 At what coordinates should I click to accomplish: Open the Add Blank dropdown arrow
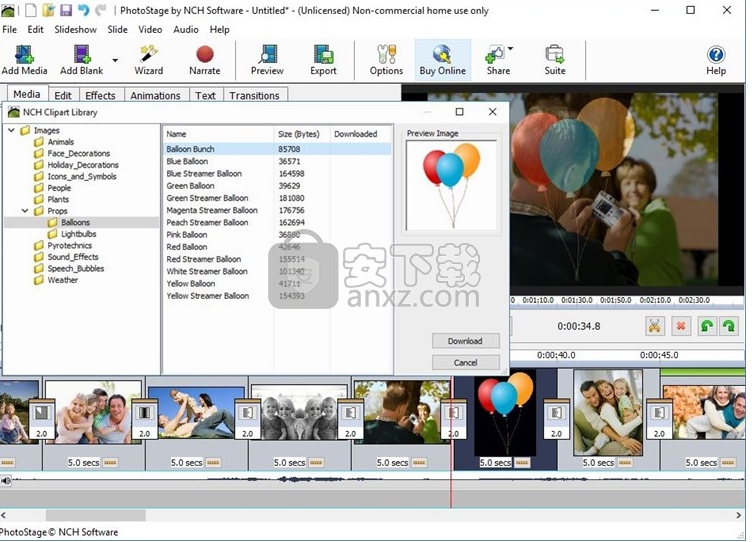(x=115, y=60)
